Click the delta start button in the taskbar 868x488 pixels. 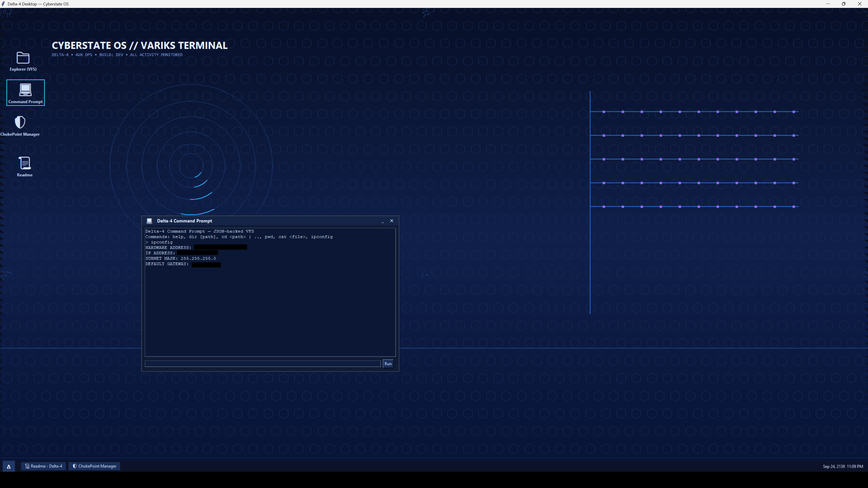pyautogui.click(x=9, y=467)
